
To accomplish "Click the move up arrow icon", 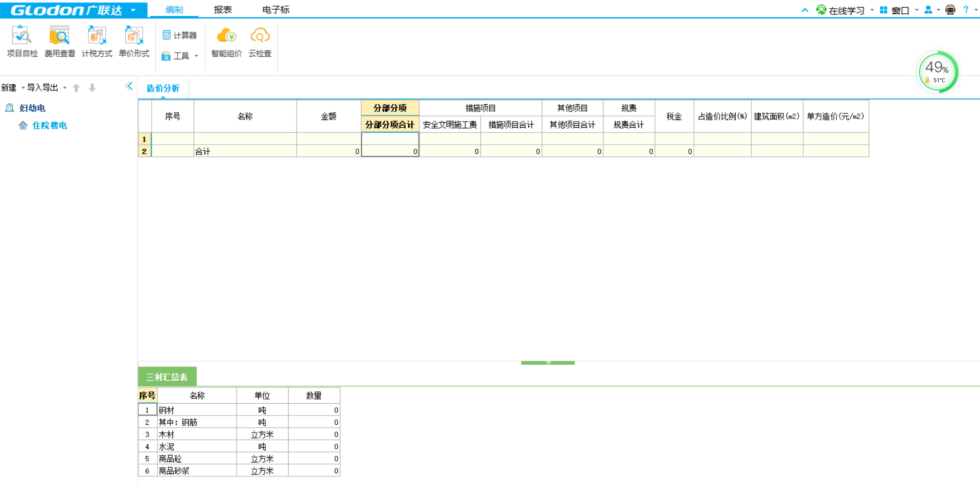I will [77, 88].
